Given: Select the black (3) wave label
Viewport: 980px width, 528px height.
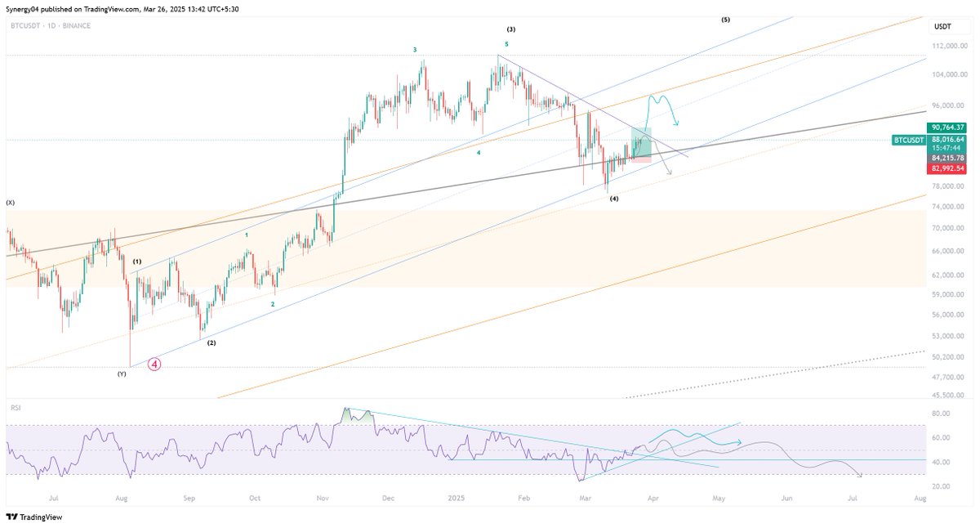Looking at the screenshot, I should [510, 29].
